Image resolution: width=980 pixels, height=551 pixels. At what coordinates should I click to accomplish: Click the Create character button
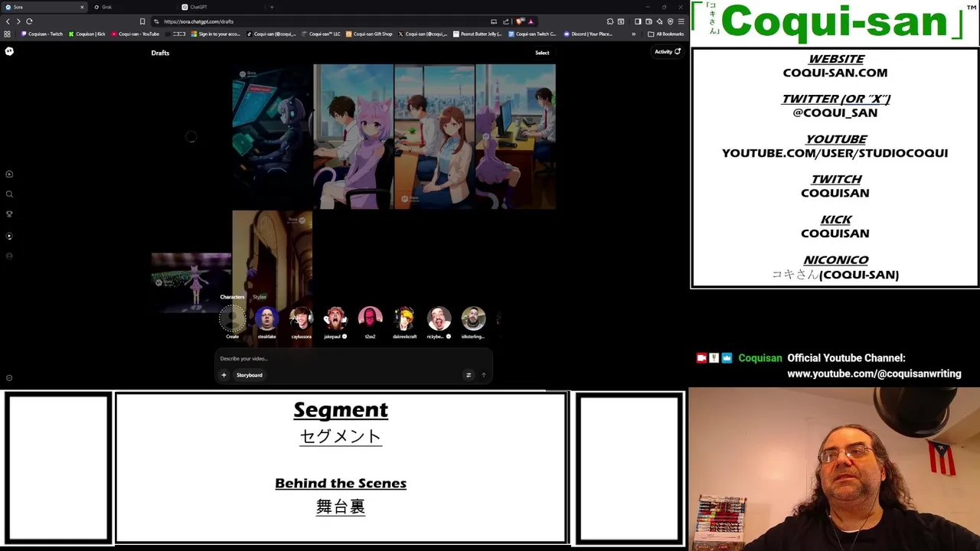point(232,322)
